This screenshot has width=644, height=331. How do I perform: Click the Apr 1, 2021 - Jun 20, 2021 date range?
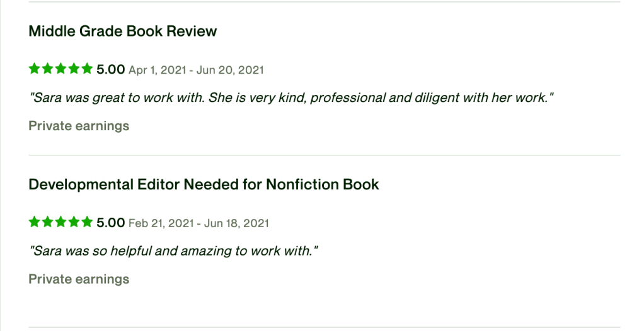pyautogui.click(x=196, y=70)
